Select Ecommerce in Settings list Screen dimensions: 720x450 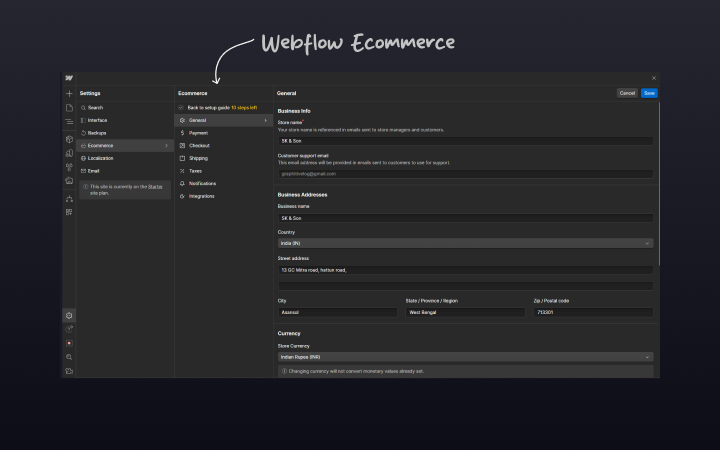(x=125, y=146)
